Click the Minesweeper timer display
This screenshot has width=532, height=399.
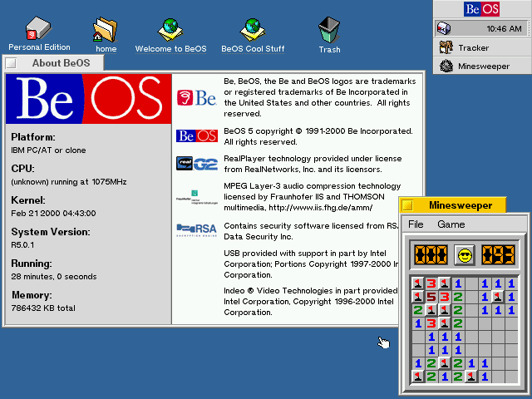498,255
